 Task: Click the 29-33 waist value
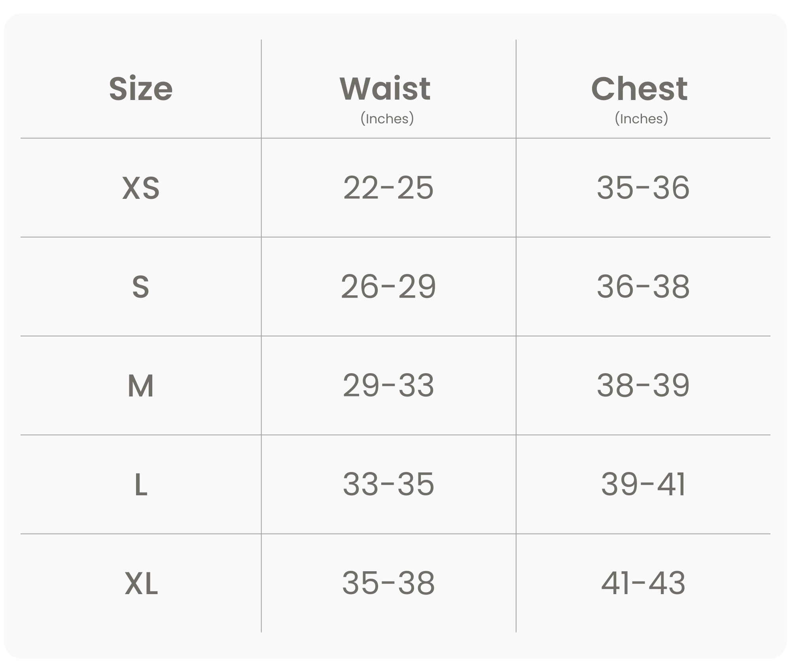coord(388,385)
